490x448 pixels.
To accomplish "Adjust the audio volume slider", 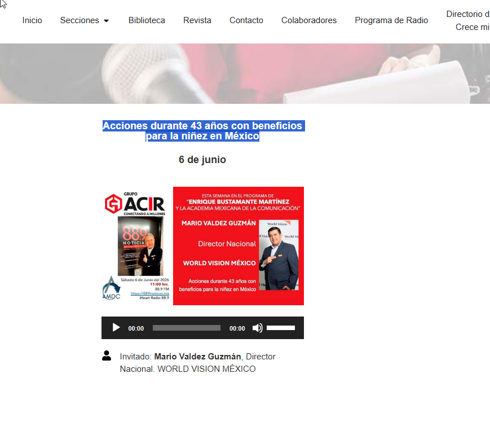I will click(281, 328).
